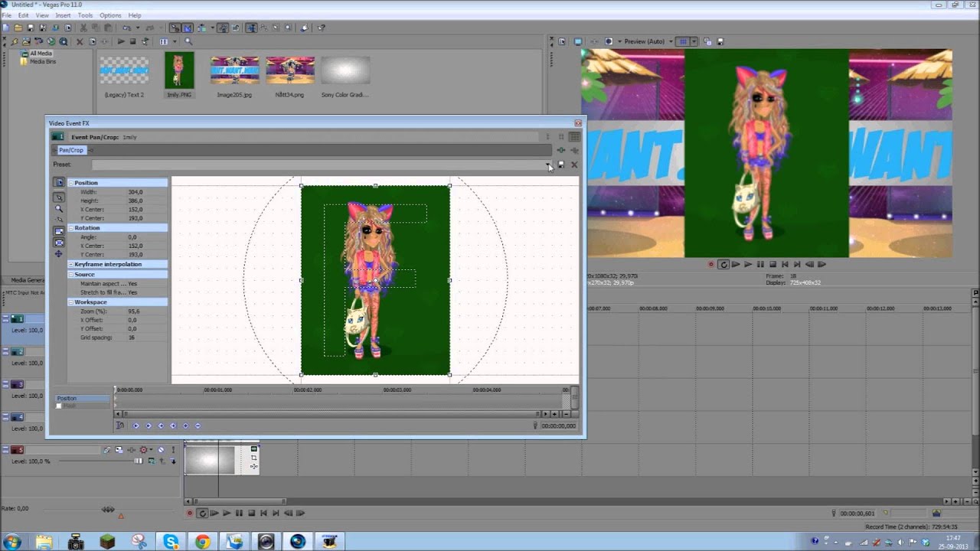Select the Zoom magnifier tool in Pan/Crop
The image size is (980, 551).
[x=59, y=209]
